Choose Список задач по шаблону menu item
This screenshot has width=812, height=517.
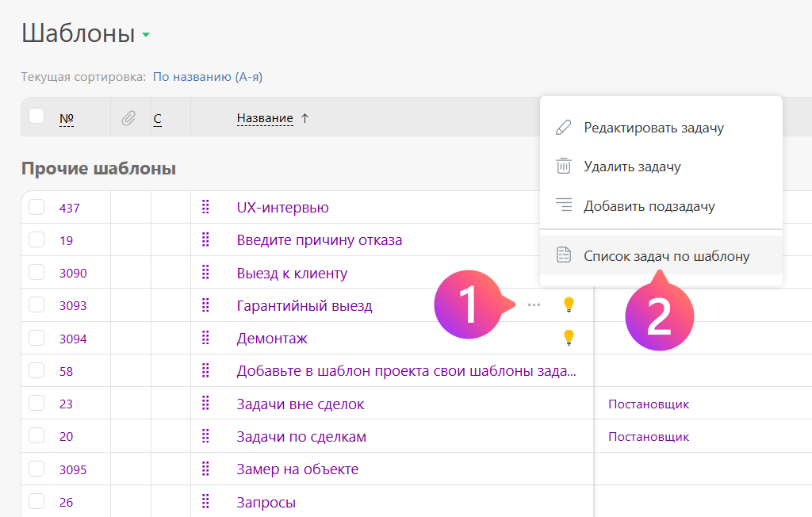tap(666, 256)
